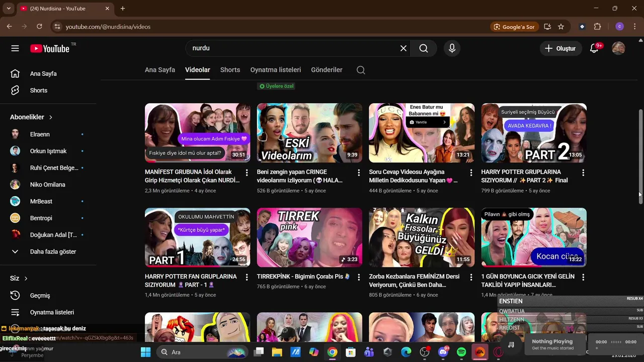Image resolution: width=644 pixels, height=362 pixels.
Task: Select the Videolar channel tab
Action: (x=198, y=70)
